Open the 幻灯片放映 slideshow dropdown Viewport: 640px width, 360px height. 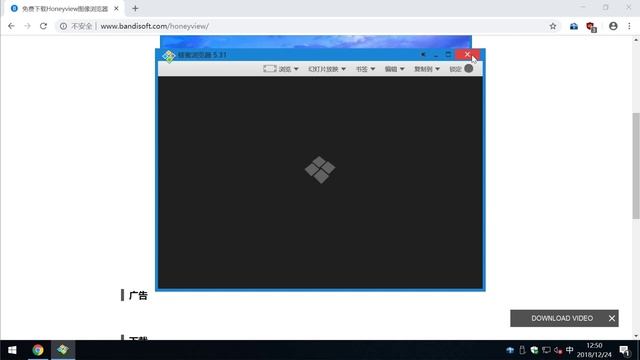pos(327,69)
